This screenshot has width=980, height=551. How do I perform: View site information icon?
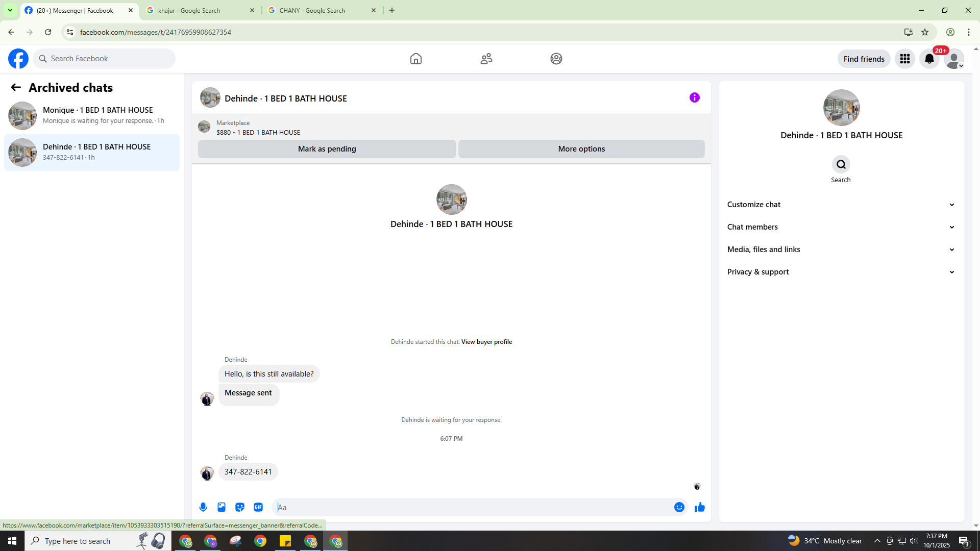(70, 32)
